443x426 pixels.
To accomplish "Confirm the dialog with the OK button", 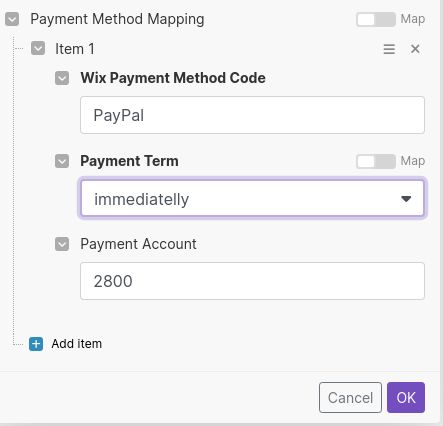I will pyautogui.click(x=406, y=397).
